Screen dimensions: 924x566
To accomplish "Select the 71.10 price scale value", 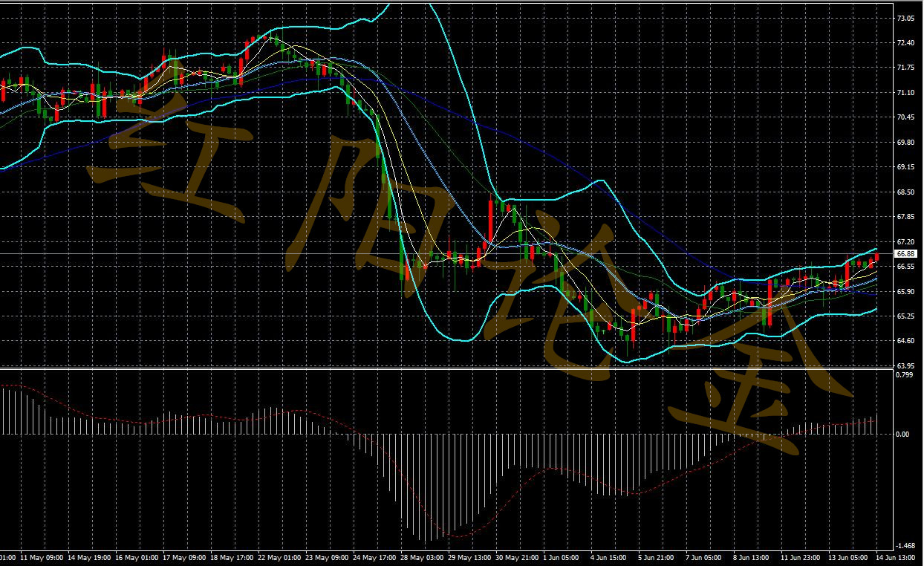I will click(906, 93).
